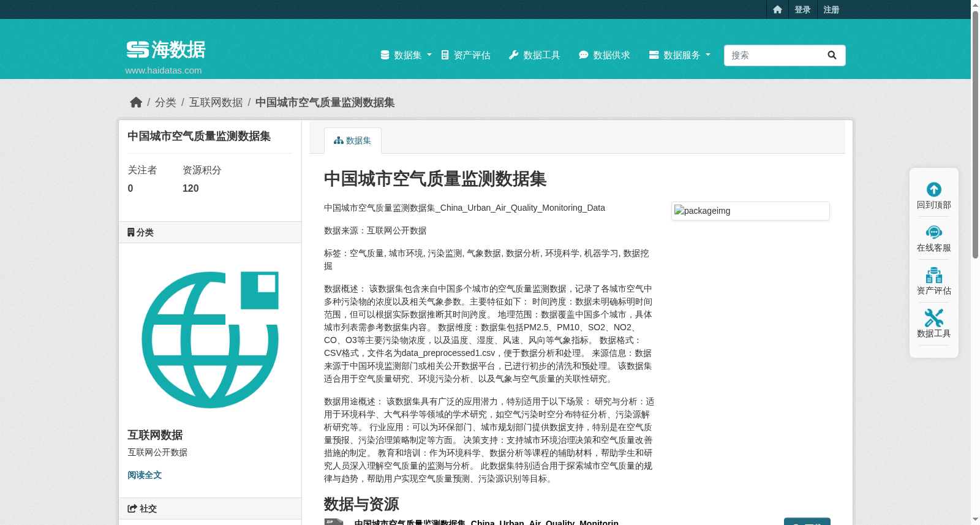Click 回到顶部 up-arrow icon
This screenshot has width=980, height=525.
pyautogui.click(x=934, y=189)
